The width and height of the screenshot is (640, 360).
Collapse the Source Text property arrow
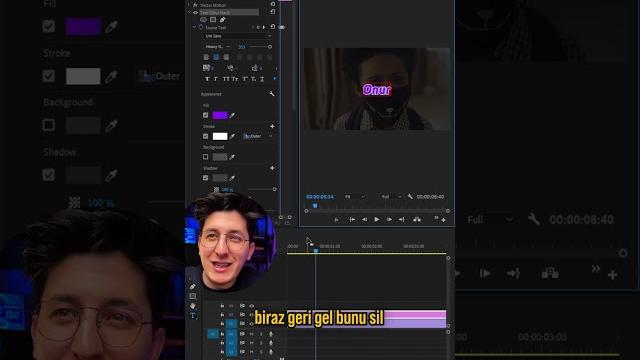click(194, 27)
